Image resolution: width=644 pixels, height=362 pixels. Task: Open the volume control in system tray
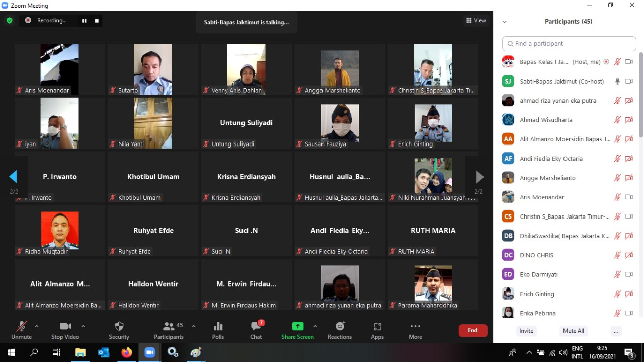[563, 352]
